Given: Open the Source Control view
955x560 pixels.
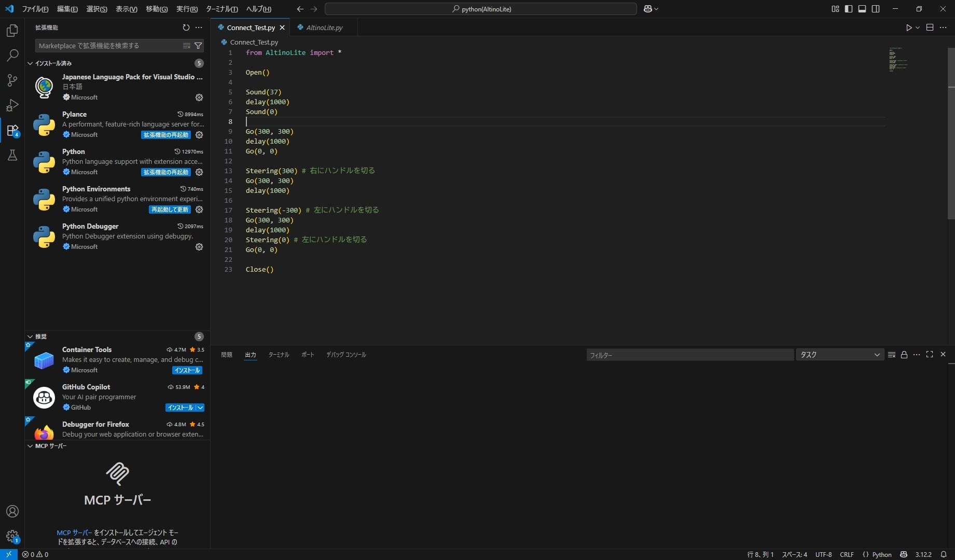Looking at the screenshot, I should point(12,80).
